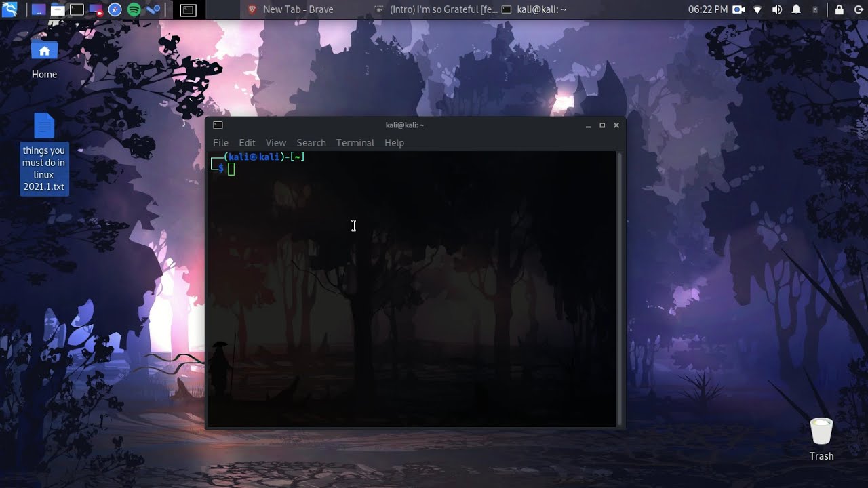Minimize the kali@kali terminal window
The height and width of the screenshot is (488, 868).
(588, 125)
